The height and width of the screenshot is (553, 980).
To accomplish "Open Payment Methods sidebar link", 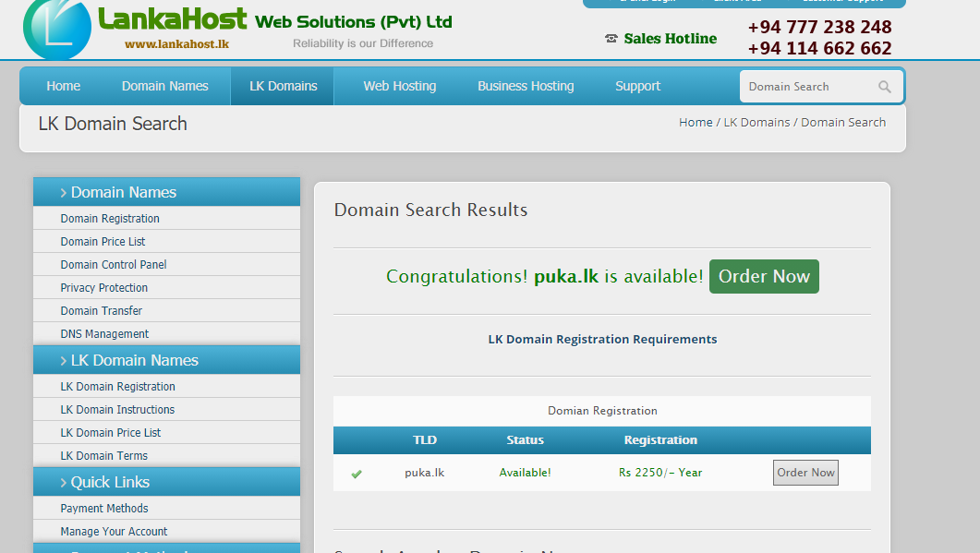I will click(104, 509).
